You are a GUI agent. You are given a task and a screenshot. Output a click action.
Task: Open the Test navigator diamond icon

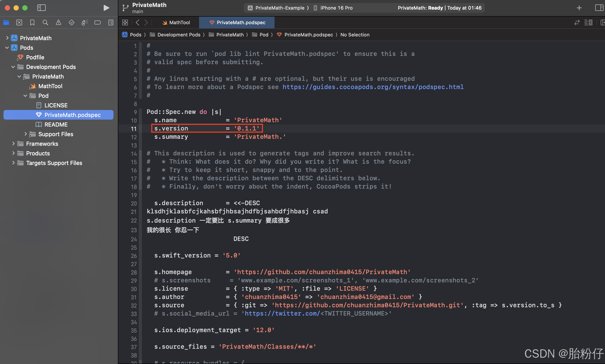[71, 22]
